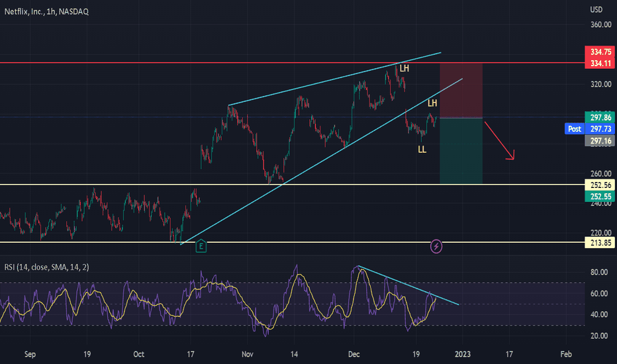The width and height of the screenshot is (617, 364).
Task: Click the Feb label on time axis
Action: point(566,354)
